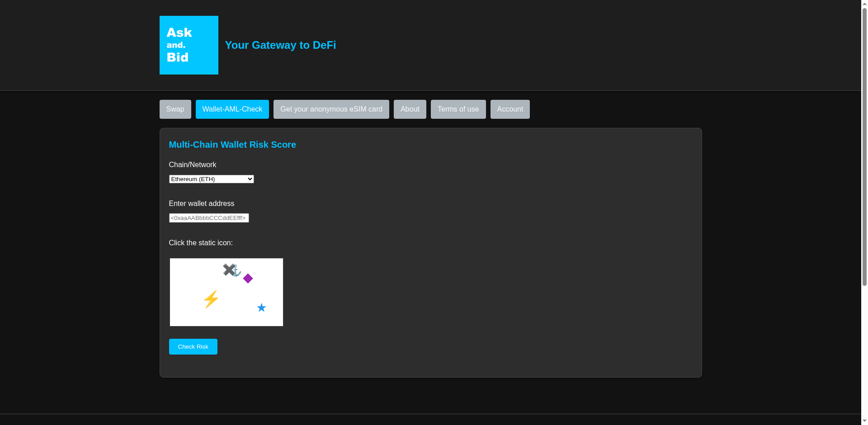Open the Chain/Network dropdown
This screenshot has height=425, width=868.
click(x=211, y=179)
